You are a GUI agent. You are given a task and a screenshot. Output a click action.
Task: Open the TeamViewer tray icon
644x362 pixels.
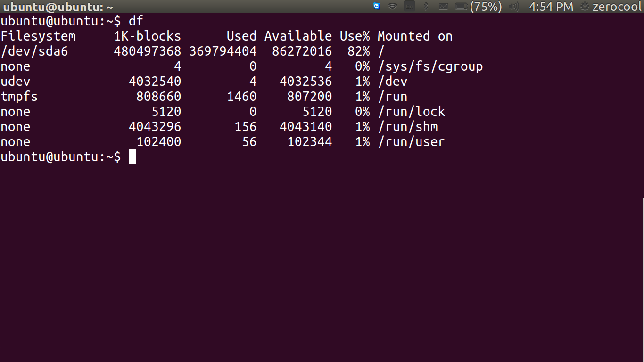pos(376,6)
